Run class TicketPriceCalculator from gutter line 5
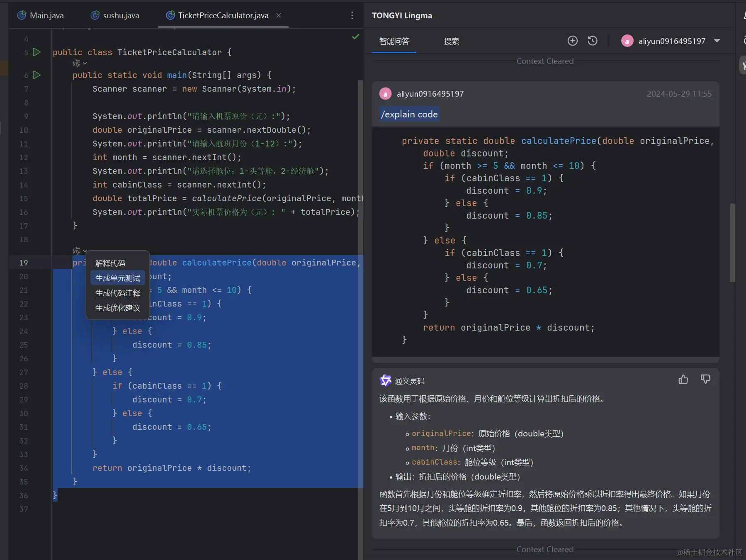This screenshot has width=746, height=560. (36, 52)
